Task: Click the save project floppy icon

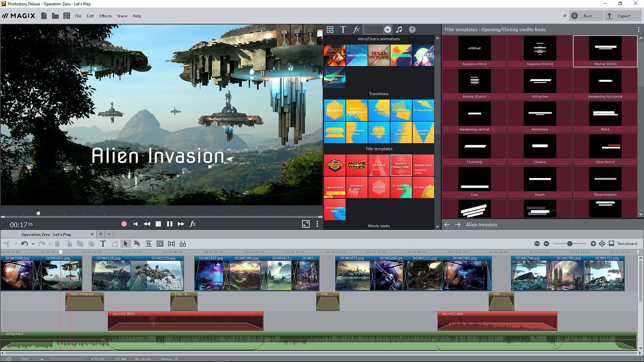Action: coord(67,16)
